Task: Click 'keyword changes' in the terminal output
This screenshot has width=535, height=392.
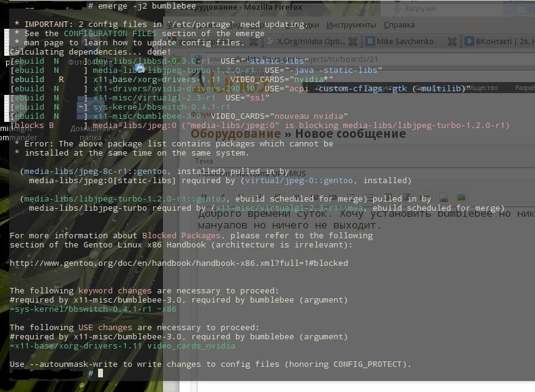Action: [x=115, y=291]
